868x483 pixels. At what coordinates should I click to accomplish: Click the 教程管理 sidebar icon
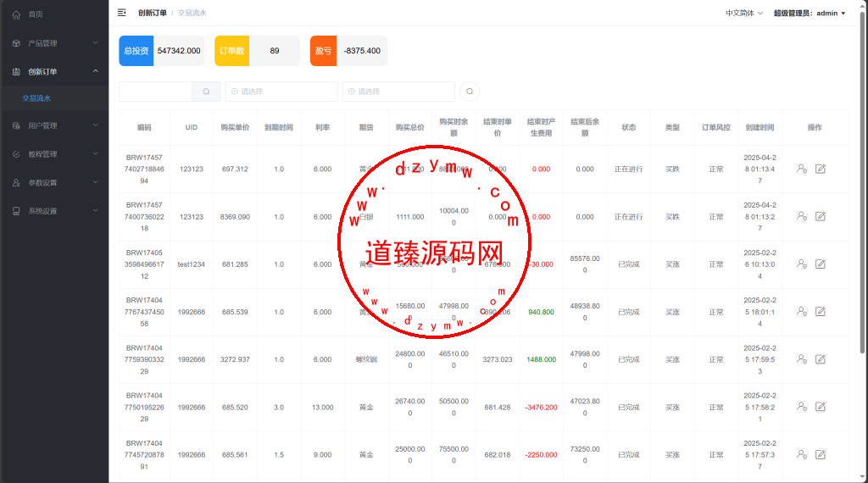tap(16, 154)
